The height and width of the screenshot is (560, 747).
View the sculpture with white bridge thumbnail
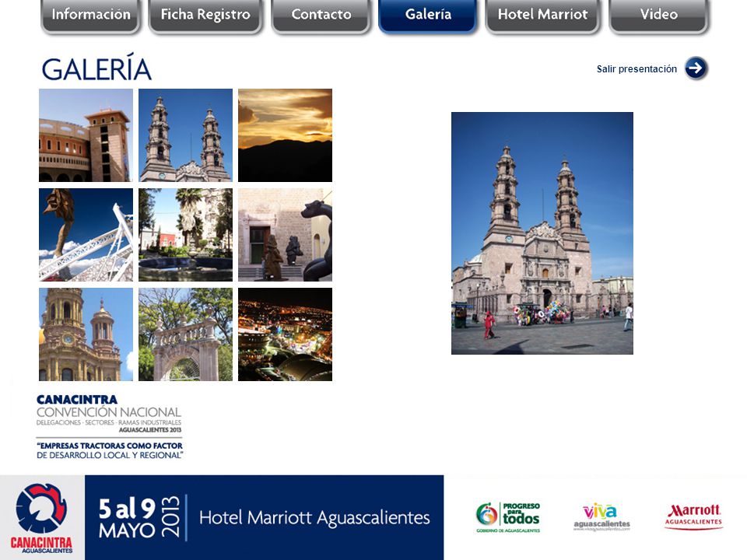pyautogui.click(x=86, y=235)
